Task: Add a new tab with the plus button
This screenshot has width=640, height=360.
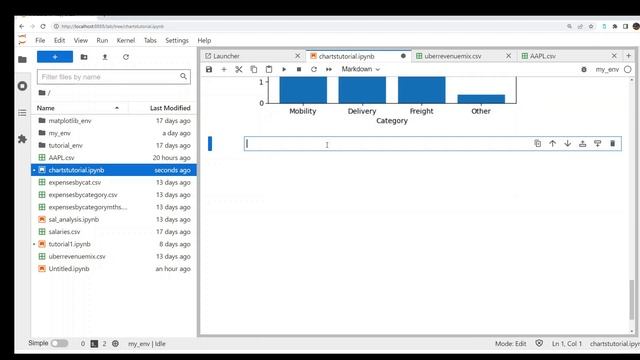Action: 629,56
